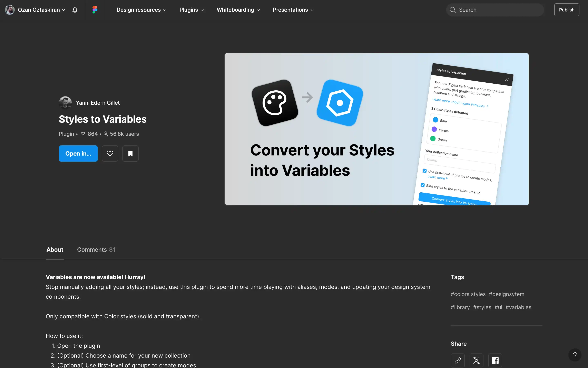
Task: Open the #designsytem tag
Action: [506, 294]
